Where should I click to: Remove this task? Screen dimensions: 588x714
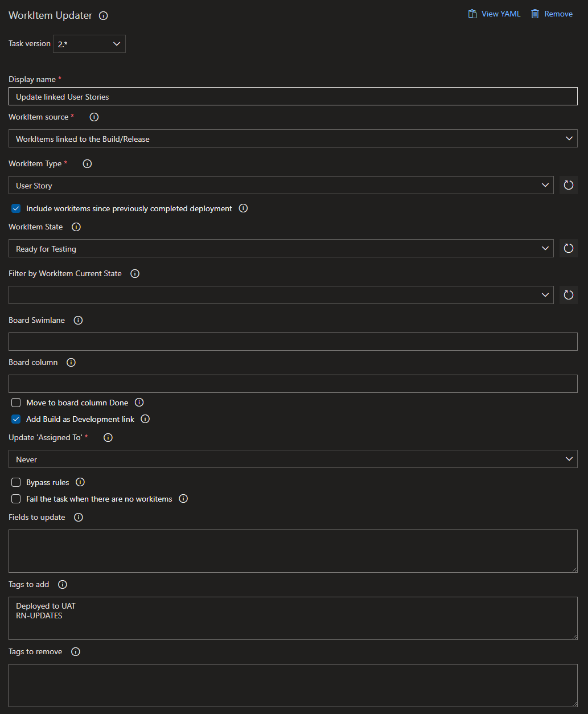point(552,14)
